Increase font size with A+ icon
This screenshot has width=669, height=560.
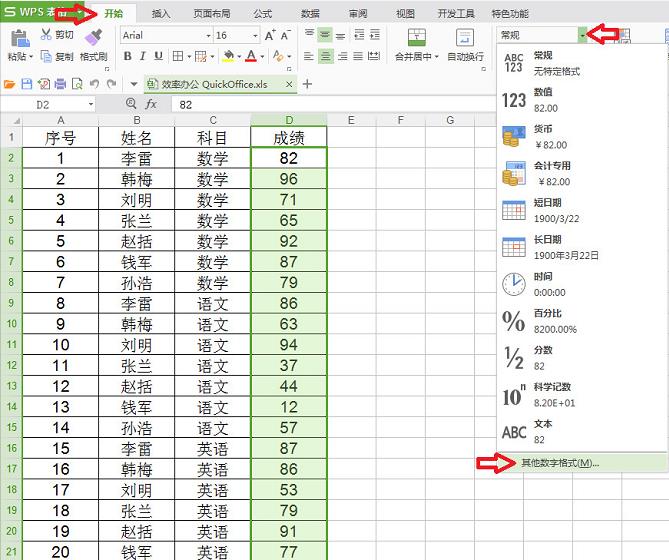point(270,35)
